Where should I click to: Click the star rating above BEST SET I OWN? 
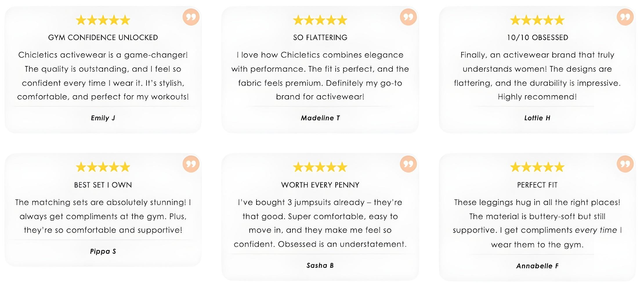coord(103,167)
